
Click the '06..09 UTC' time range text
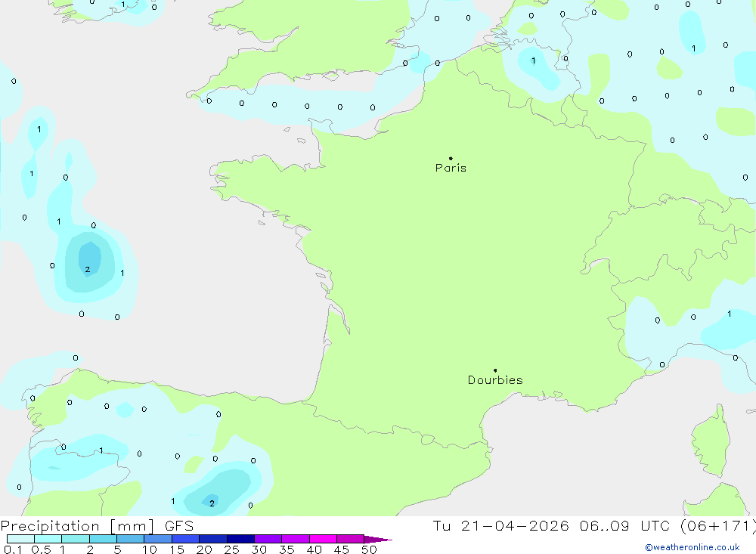(625, 525)
